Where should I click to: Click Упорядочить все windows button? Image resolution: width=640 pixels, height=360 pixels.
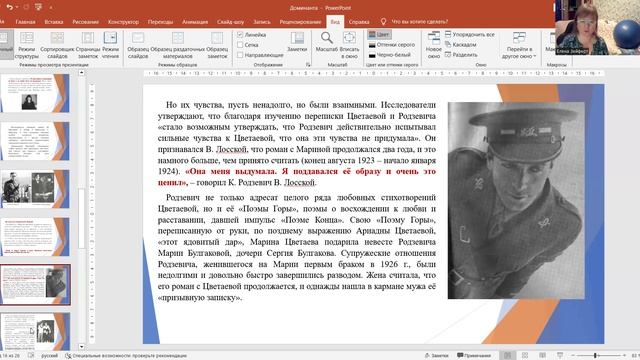pyautogui.click(x=469, y=35)
